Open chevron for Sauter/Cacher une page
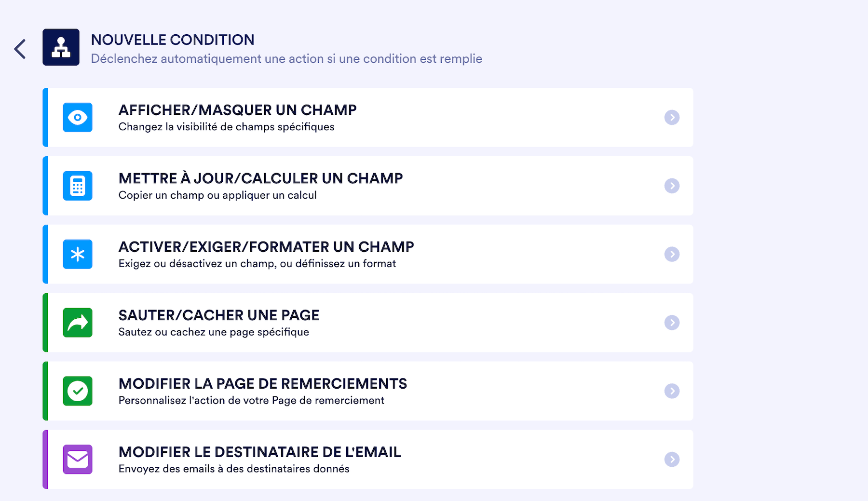The image size is (868, 501). [672, 323]
